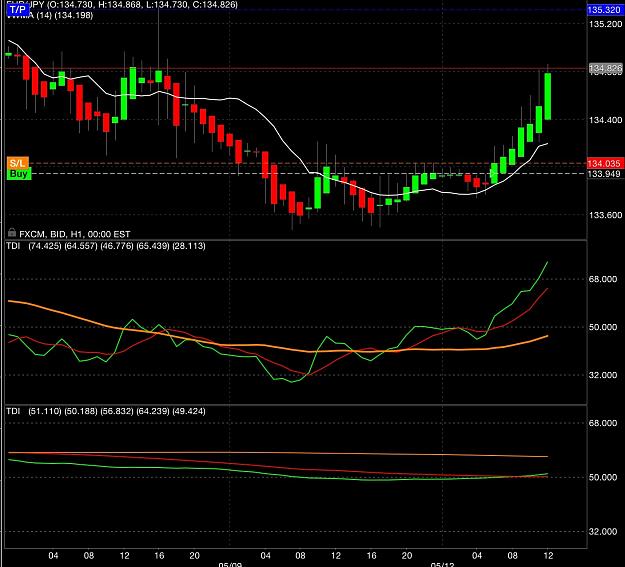Click the moving average (14) (134.198) label
The width and height of the screenshot is (625, 567).
click(x=50, y=15)
